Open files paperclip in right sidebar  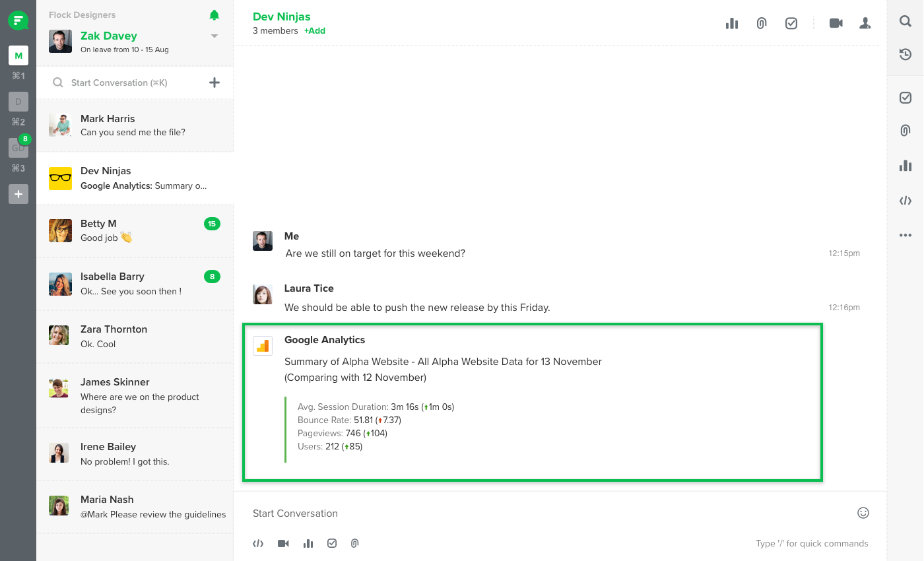click(906, 131)
